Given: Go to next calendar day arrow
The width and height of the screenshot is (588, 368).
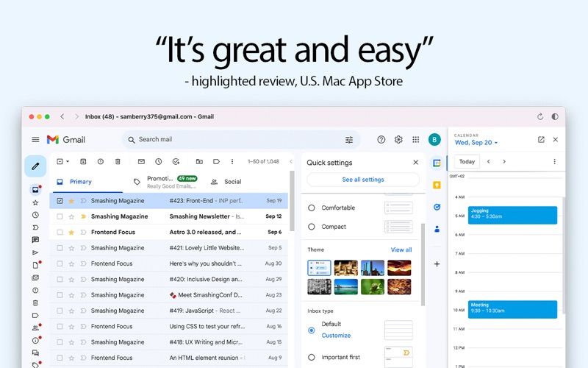Looking at the screenshot, I should click(504, 161).
